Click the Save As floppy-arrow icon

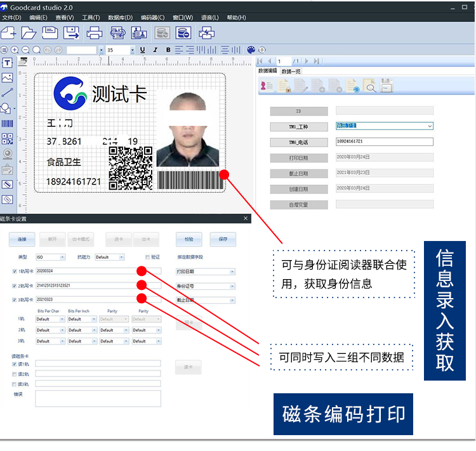point(71,33)
